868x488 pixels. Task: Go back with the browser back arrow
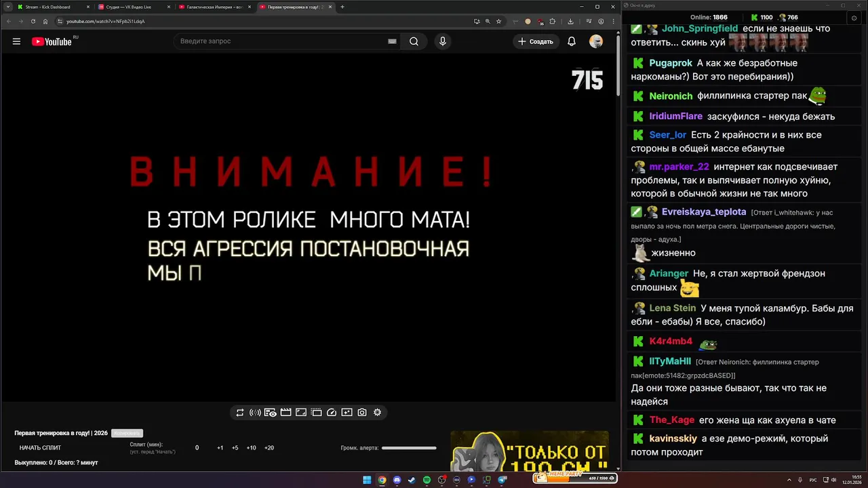click(x=8, y=21)
